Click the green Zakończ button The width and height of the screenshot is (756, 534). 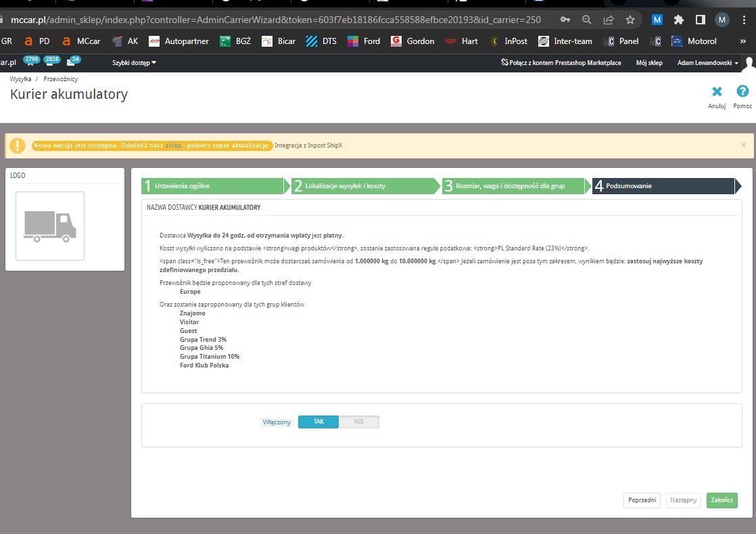[x=722, y=500]
